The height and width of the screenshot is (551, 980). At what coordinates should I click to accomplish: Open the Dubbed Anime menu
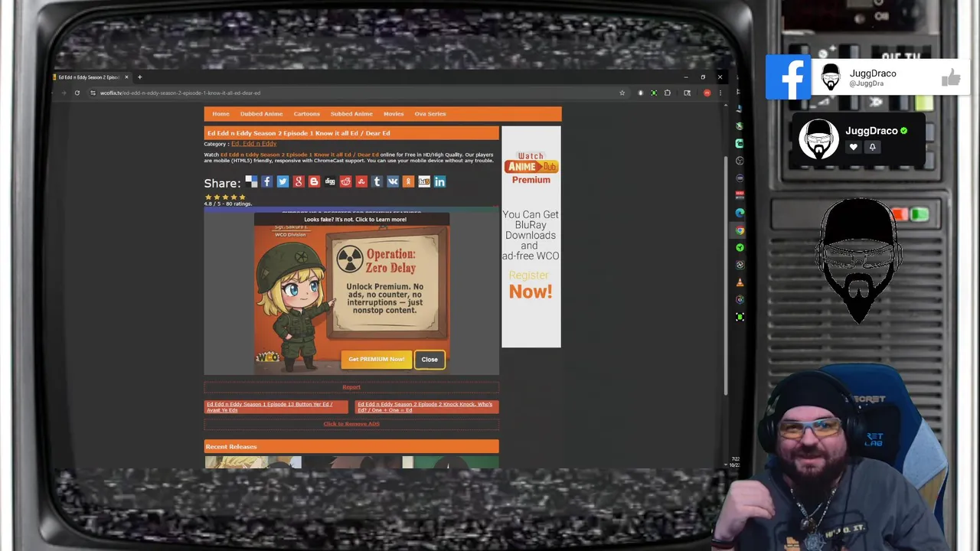click(x=261, y=113)
